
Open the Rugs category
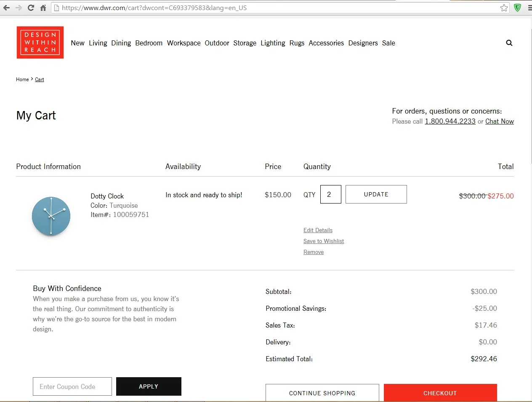click(297, 43)
